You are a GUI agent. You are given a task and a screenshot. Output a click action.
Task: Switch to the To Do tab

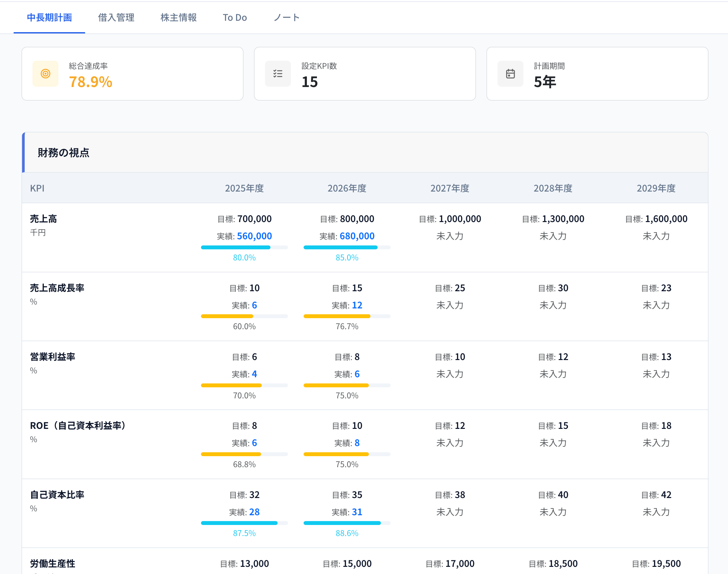pos(234,18)
